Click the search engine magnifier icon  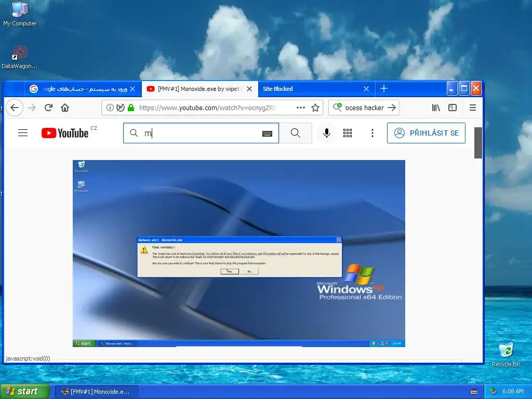[x=337, y=107]
